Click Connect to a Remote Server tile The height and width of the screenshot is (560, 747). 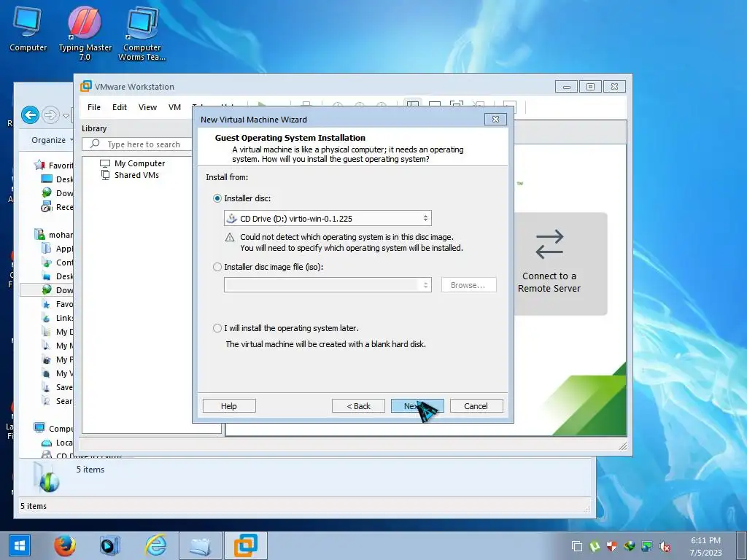click(560, 263)
